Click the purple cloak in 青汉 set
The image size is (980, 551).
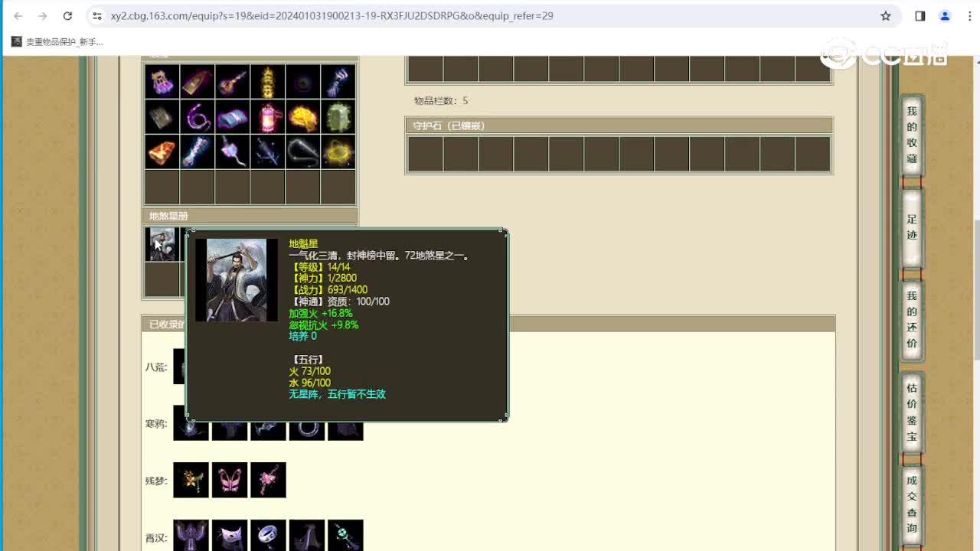pos(307,536)
